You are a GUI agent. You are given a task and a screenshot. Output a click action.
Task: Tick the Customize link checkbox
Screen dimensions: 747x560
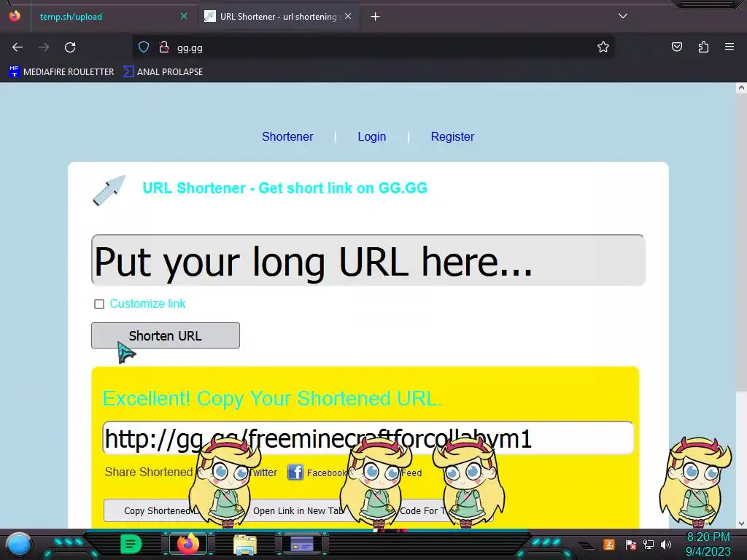(99, 304)
